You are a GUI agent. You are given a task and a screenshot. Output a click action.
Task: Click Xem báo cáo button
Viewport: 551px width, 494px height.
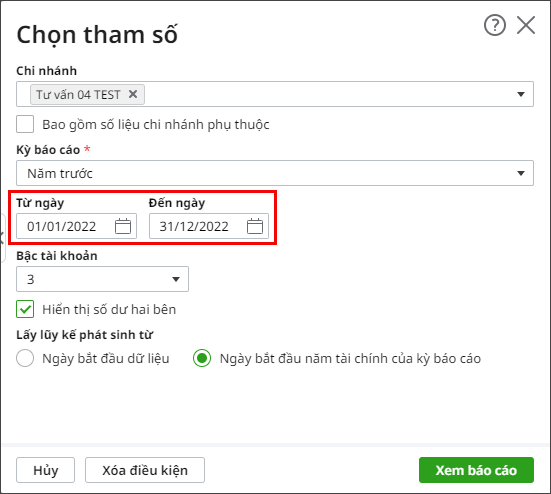click(476, 470)
